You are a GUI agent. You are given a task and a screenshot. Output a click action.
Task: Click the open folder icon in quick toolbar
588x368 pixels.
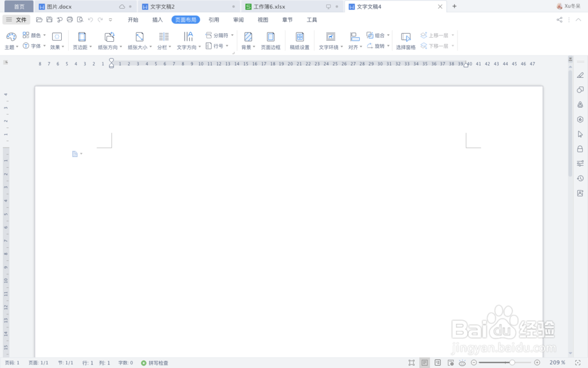click(39, 19)
